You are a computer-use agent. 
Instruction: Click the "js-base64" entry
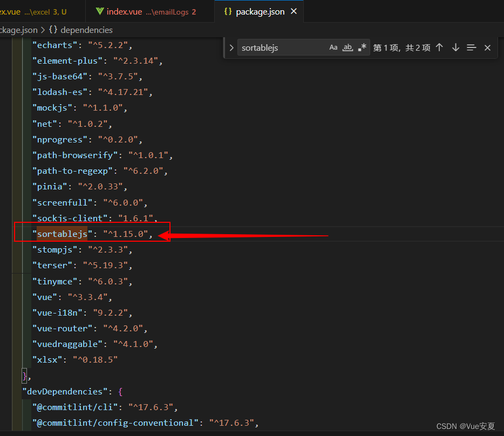(87, 77)
